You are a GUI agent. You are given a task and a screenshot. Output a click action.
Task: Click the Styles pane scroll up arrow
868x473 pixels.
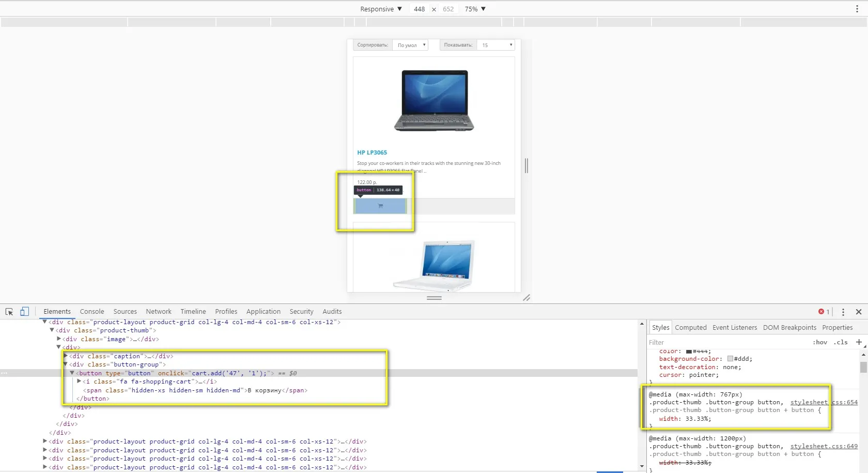pyautogui.click(x=862, y=355)
